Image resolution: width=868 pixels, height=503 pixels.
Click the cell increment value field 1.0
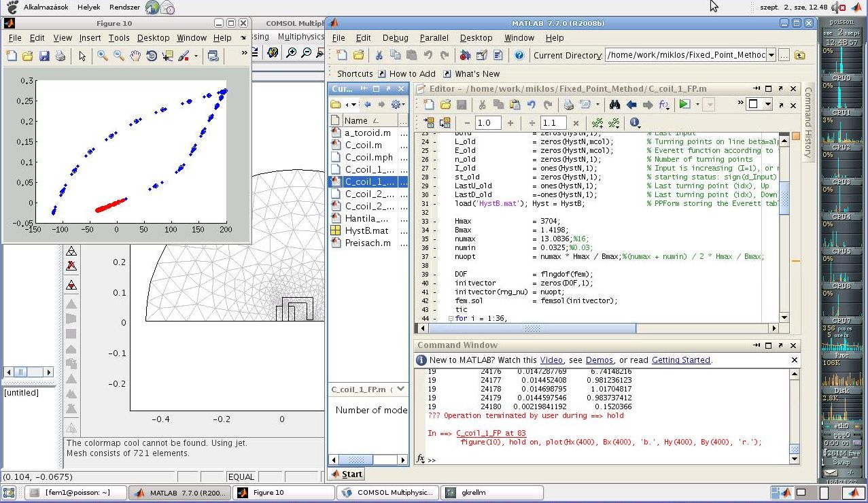[487, 123]
